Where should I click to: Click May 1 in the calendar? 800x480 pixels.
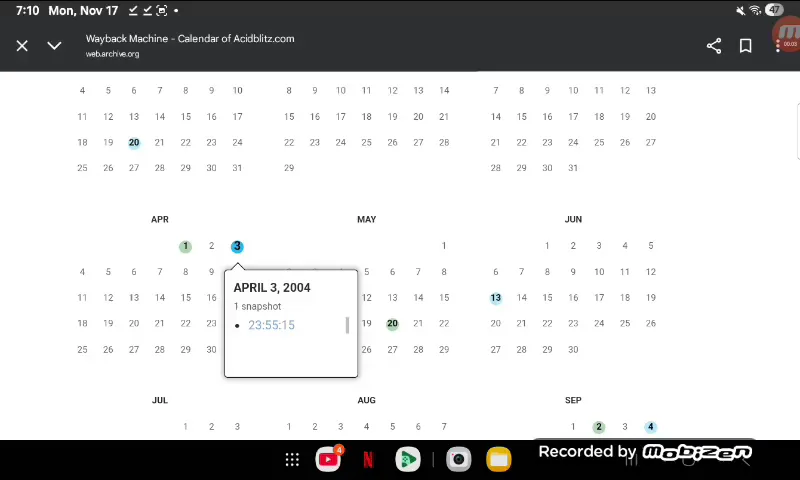pyautogui.click(x=444, y=246)
